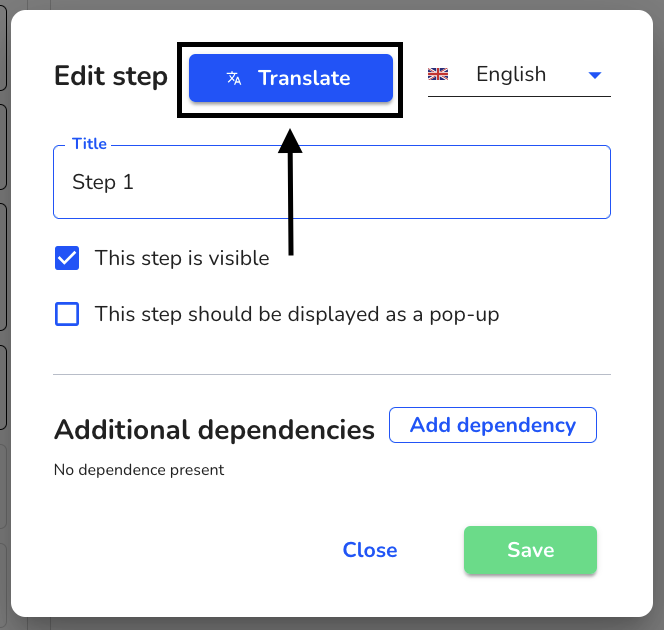Click the 'No dependence present' text
The image size is (664, 630).
139,470
